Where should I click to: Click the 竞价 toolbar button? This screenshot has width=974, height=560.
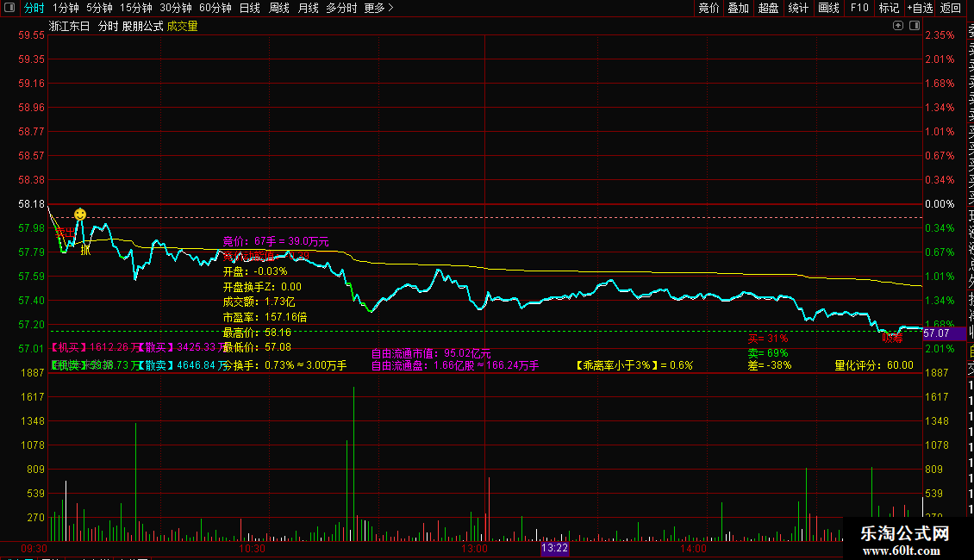pos(709,8)
